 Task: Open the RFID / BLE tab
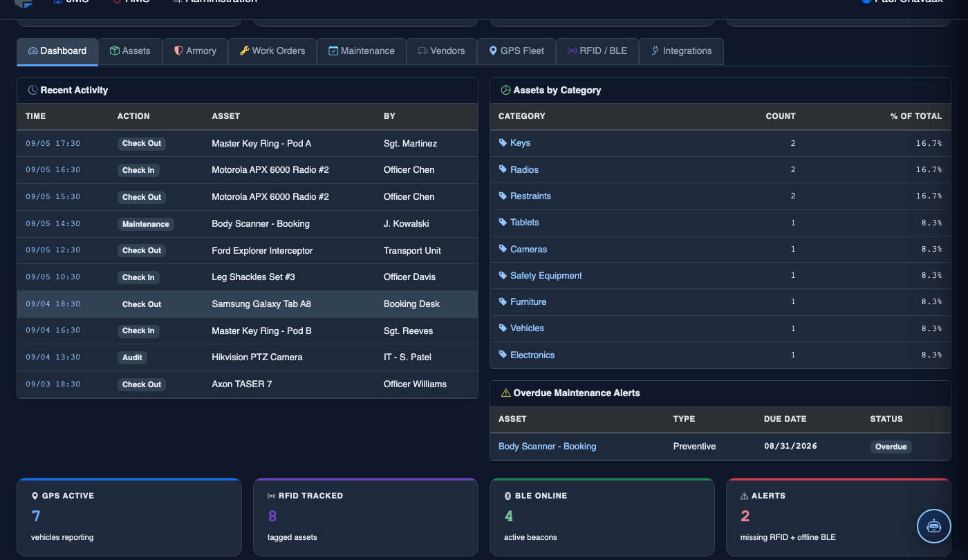(597, 51)
